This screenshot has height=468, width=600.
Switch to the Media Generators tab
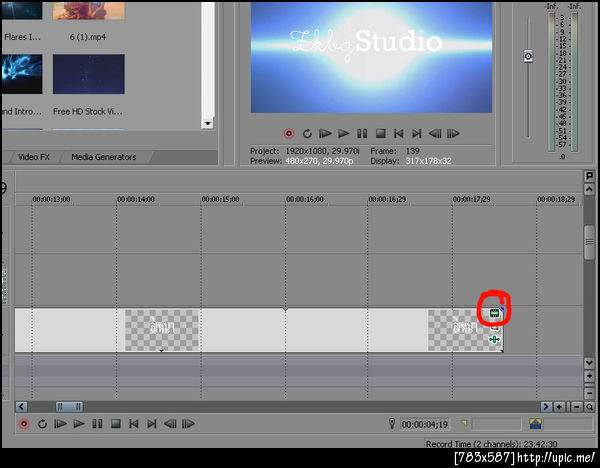[104, 157]
